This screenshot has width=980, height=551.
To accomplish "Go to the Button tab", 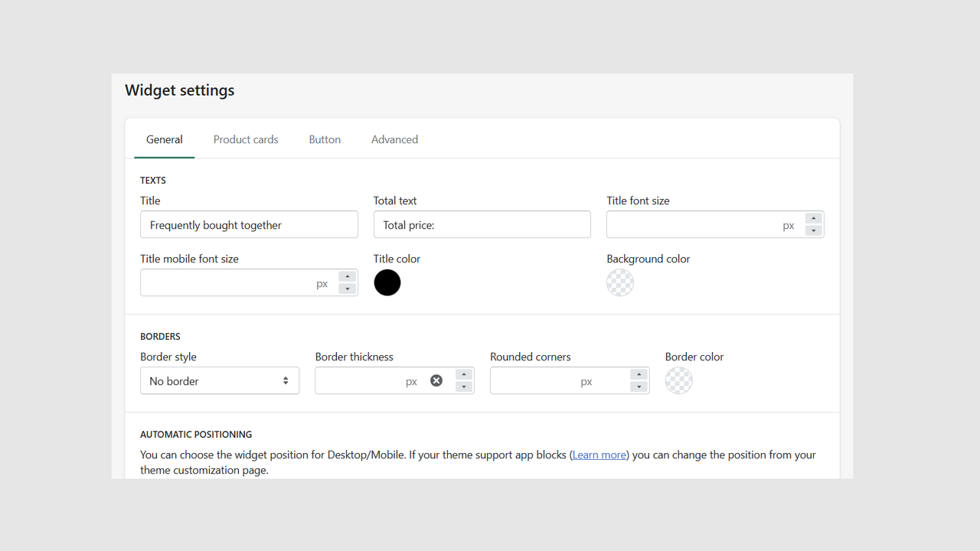I will [x=325, y=139].
